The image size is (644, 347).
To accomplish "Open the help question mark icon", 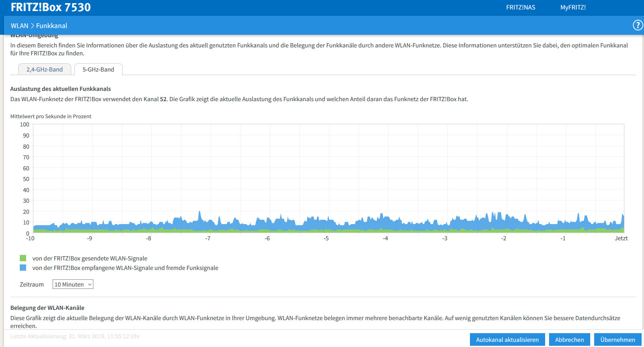I will [x=638, y=25].
